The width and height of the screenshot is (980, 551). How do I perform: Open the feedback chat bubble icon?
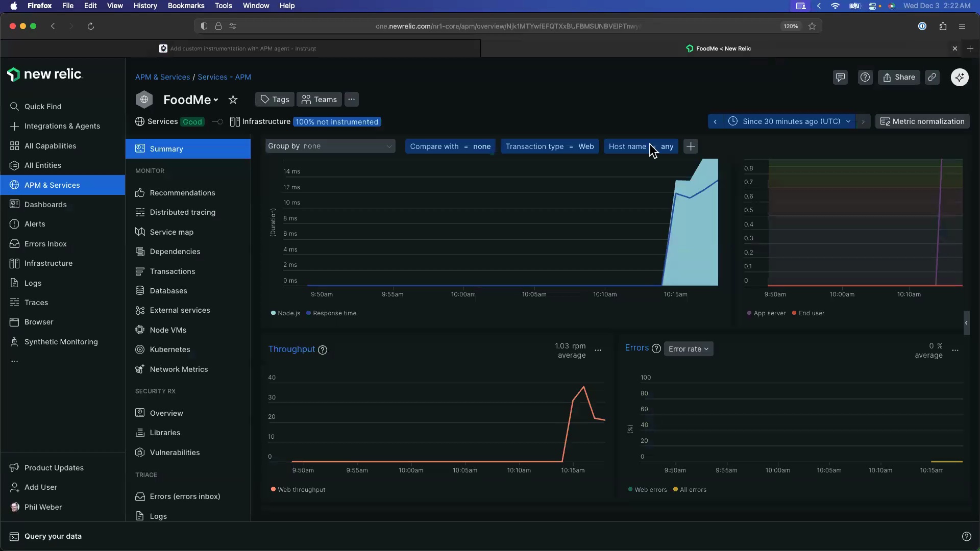[x=840, y=78]
